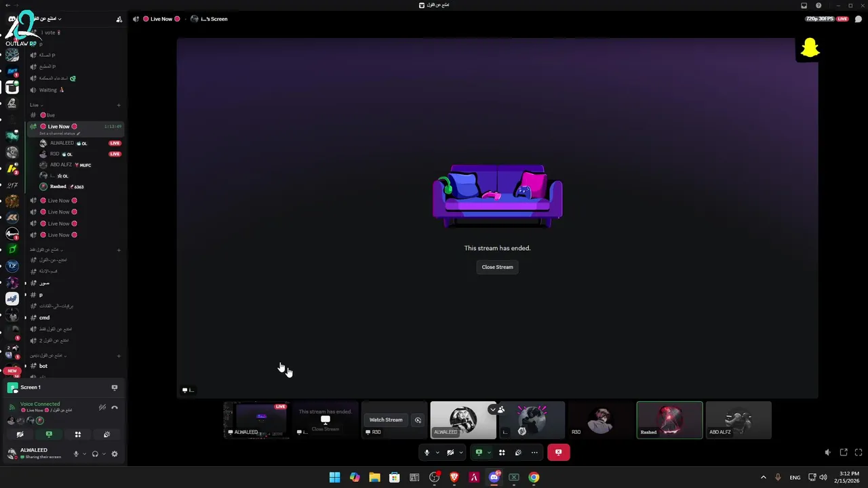868x488 pixels.
Task: Disconnect from the call with the red button
Action: coord(558,452)
